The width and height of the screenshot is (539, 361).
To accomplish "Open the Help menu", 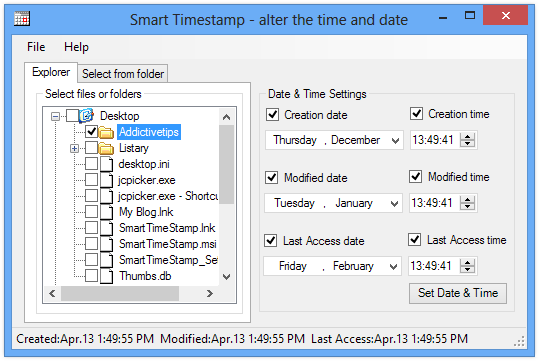I will pyautogui.click(x=76, y=47).
